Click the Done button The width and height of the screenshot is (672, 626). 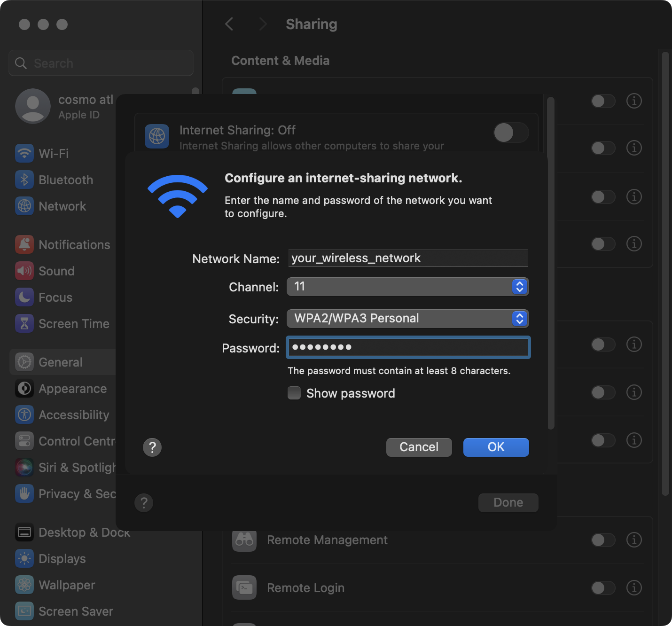point(508,503)
